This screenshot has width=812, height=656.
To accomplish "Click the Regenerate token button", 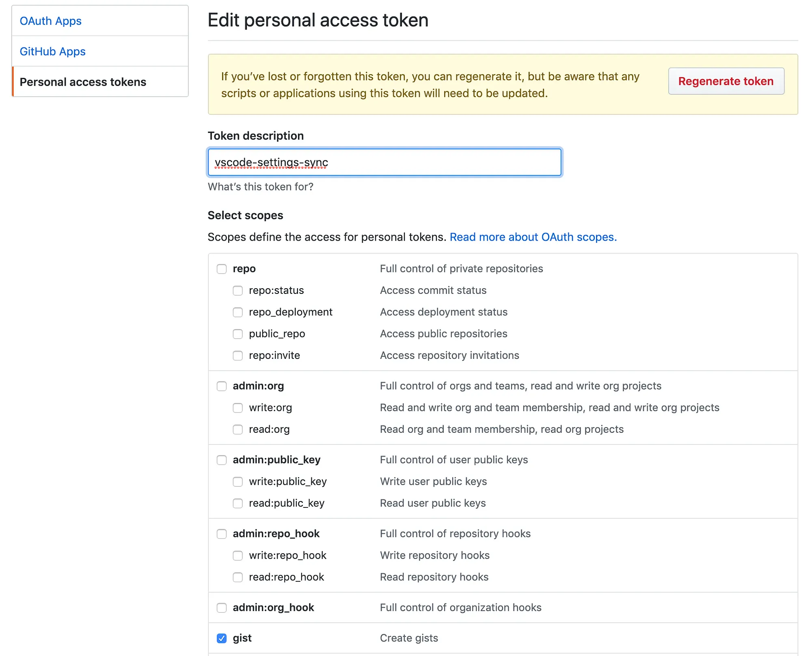I will click(726, 81).
